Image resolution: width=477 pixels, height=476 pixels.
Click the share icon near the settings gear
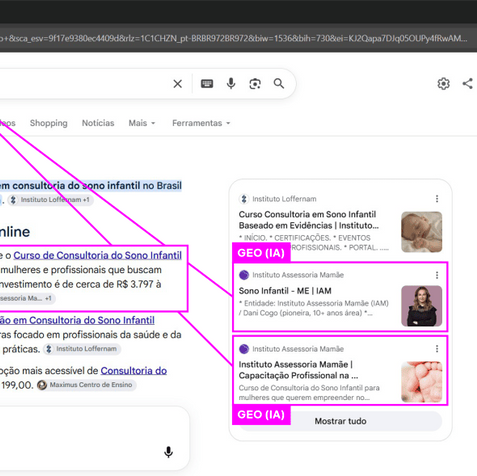468,83
